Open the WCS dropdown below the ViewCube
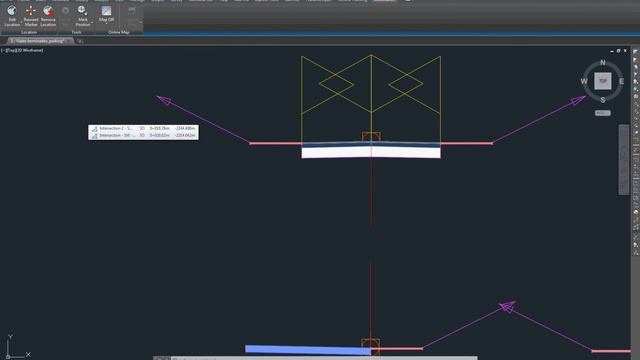The width and height of the screenshot is (640, 360). 602,113
